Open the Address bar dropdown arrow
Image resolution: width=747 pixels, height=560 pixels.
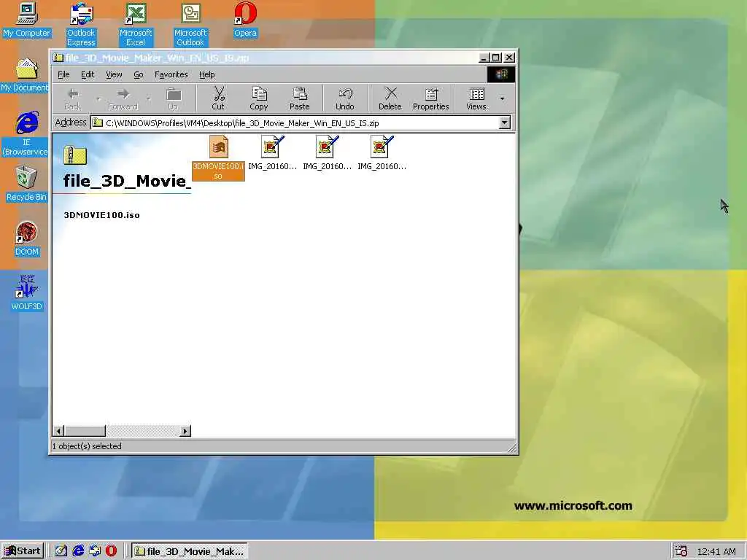click(505, 122)
